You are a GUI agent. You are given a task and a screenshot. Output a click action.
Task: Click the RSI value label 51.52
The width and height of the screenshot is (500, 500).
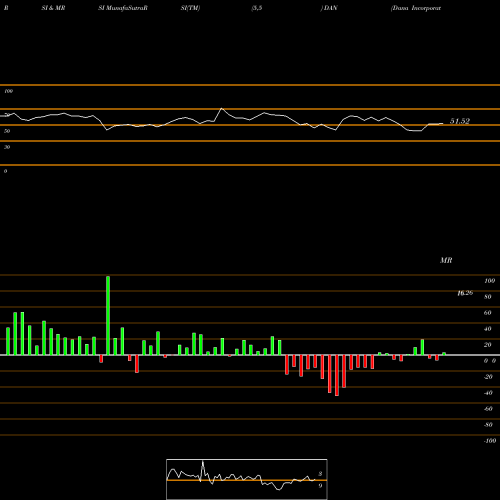tap(460, 121)
